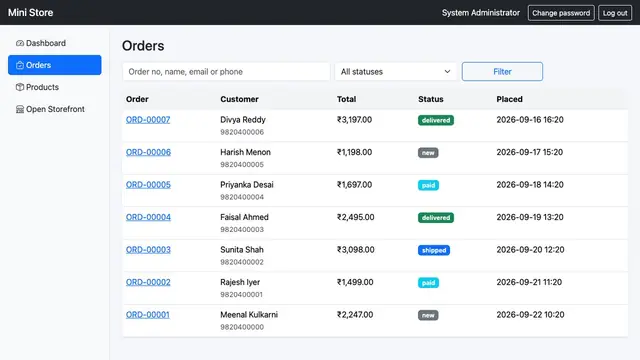Open order ORD-00006

coord(148,152)
